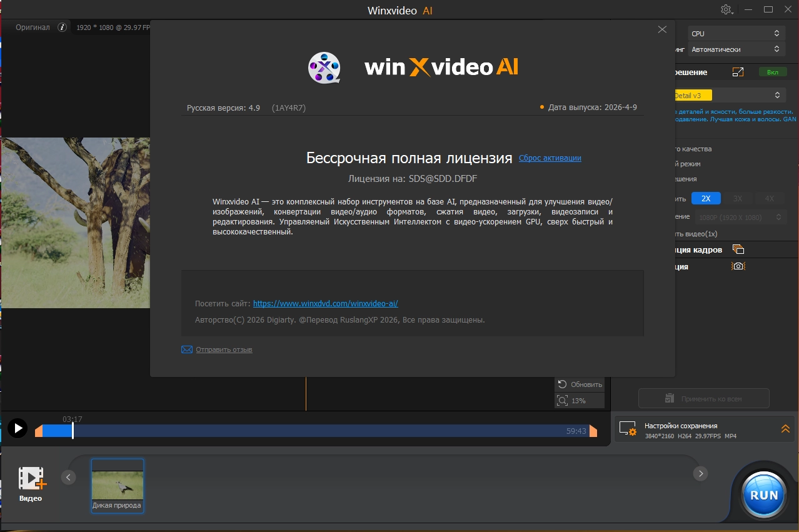Toggle the green Вкл switch

click(x=773, y=72)
